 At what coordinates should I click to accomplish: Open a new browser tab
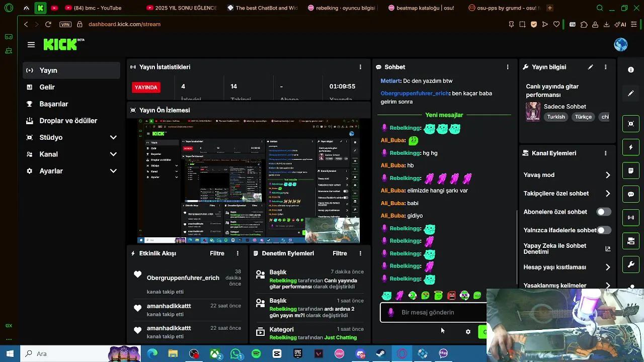pyautogui.click(x=549, y=8)
